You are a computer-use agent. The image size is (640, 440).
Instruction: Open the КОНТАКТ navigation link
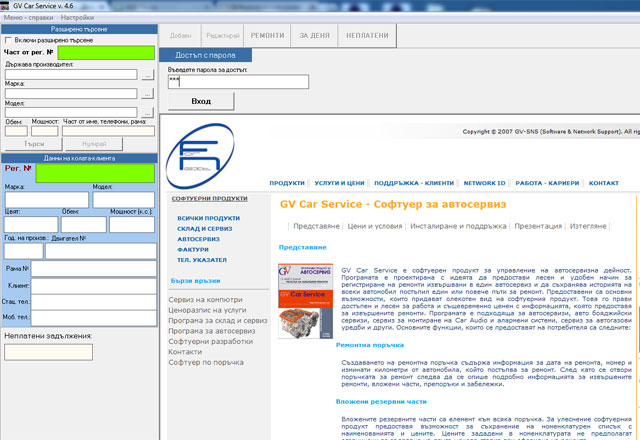(604, 183)
